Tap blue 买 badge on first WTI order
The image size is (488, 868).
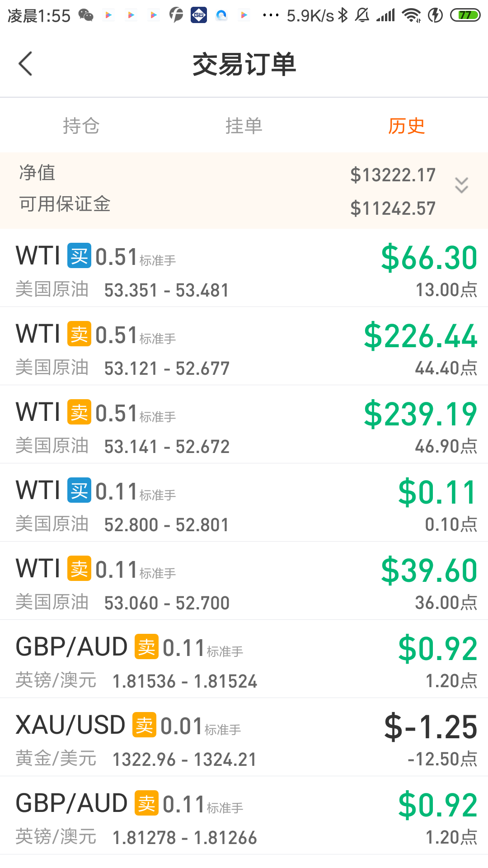click(x=79, y=256)
